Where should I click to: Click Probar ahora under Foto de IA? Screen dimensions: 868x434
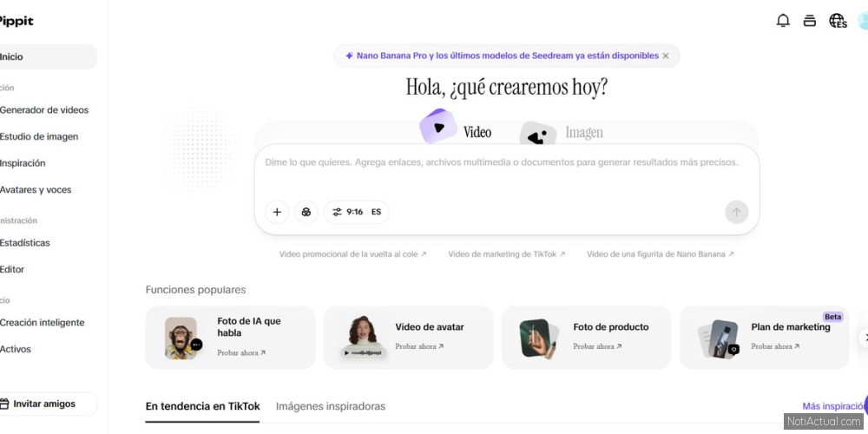[241, 352]
